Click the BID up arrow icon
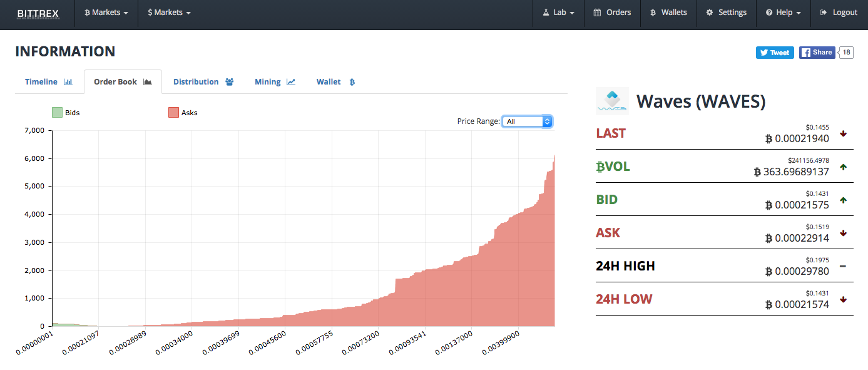Viewport: 868px width, 370px height. coord(843,200)
